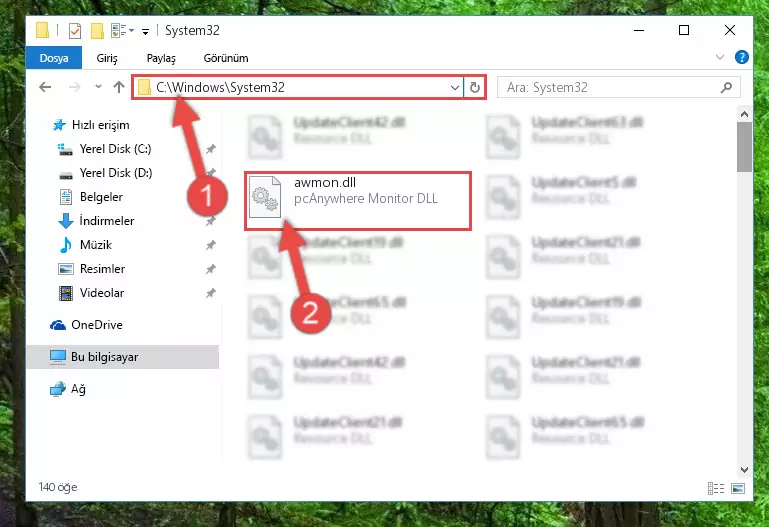Switch to the Paylaş ribbon tab
Image resolution: width=769 pixels, height=527 pixels.
coord(161,58)
